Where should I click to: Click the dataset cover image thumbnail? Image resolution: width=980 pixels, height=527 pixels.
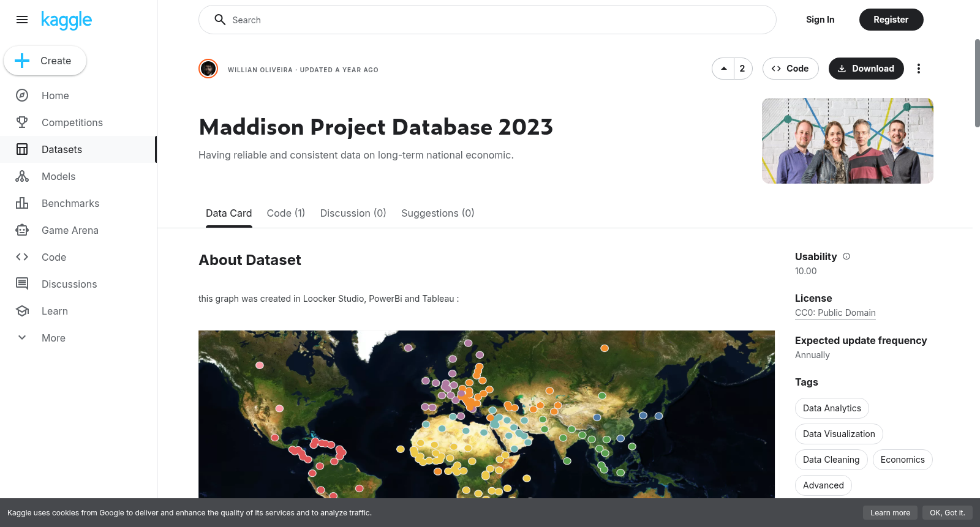tap(847, 141)
